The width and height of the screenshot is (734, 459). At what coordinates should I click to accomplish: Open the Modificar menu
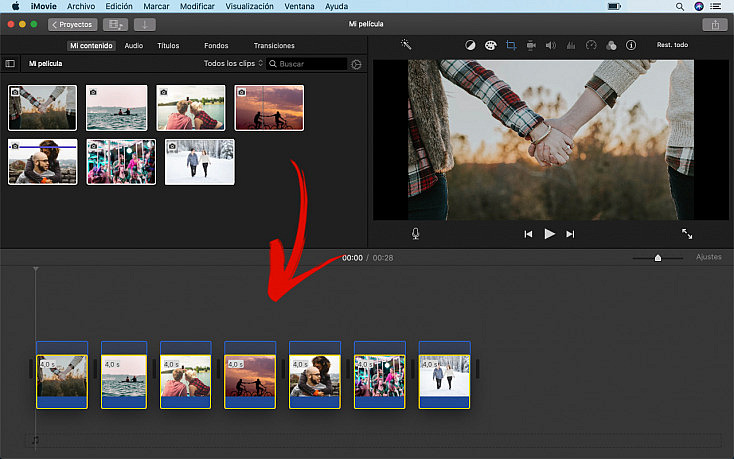197,6
